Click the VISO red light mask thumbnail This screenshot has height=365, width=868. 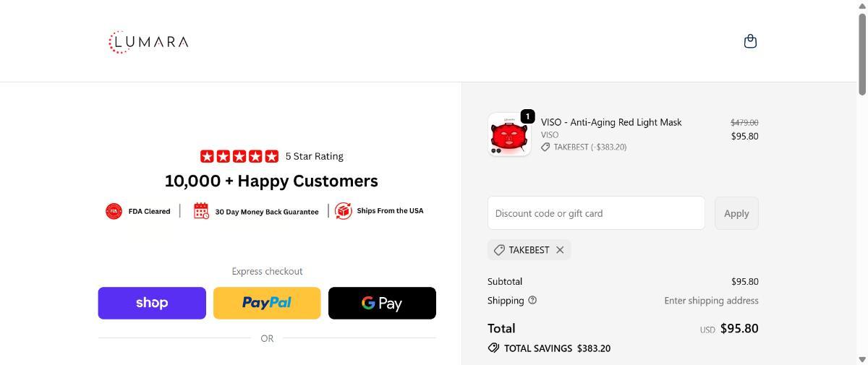[x=509, y=134]
